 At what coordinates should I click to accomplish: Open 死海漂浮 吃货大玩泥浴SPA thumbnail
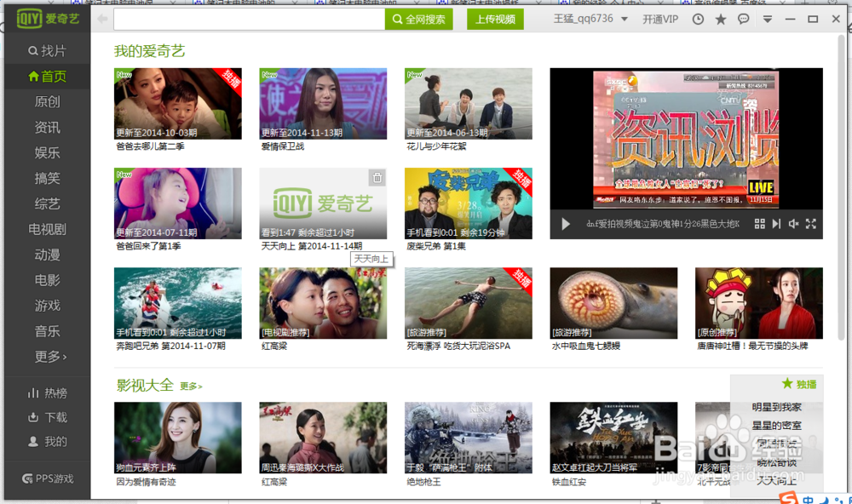[x=469, y=303]
